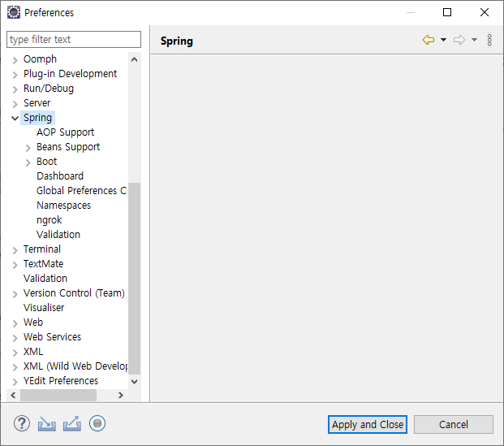Select the Boot preference page
This screenshot has width=504, height=446.
click(46, 162)
